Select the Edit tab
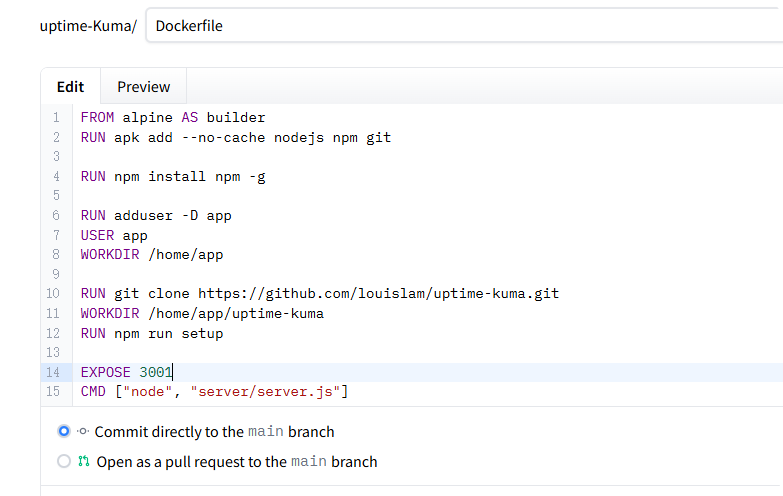This screenshot has height=496, width=783. [x=70, y=87]
